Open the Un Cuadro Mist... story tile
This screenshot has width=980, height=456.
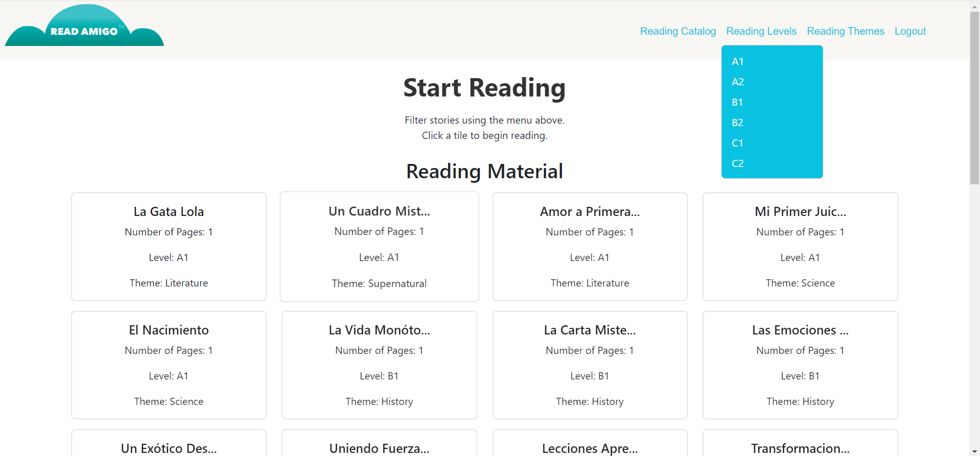pos(379,247)
